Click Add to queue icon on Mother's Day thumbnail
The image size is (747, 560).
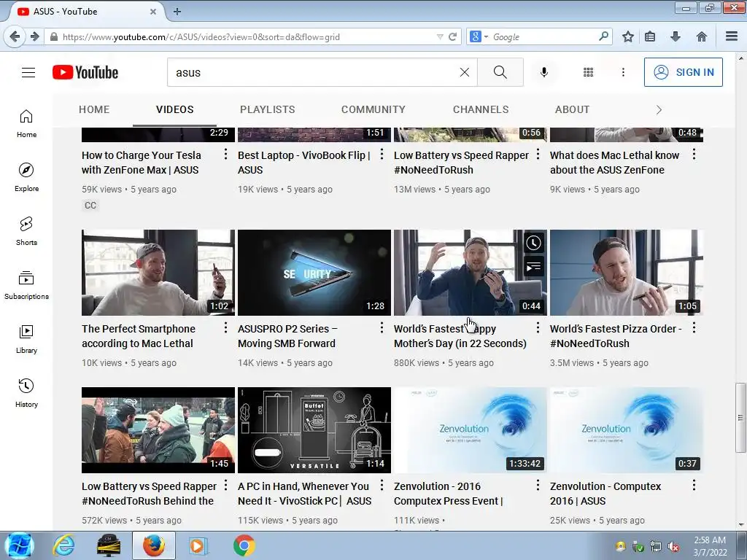click(533, 266)
